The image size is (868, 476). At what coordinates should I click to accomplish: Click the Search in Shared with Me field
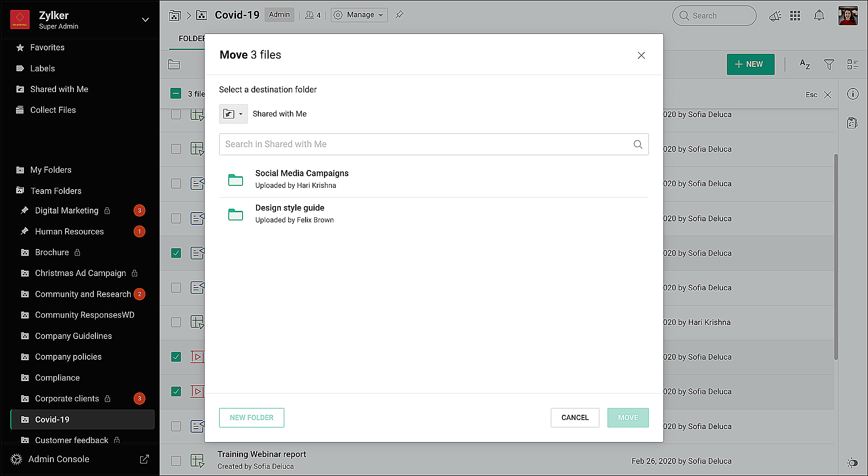(x=425, y=144)
